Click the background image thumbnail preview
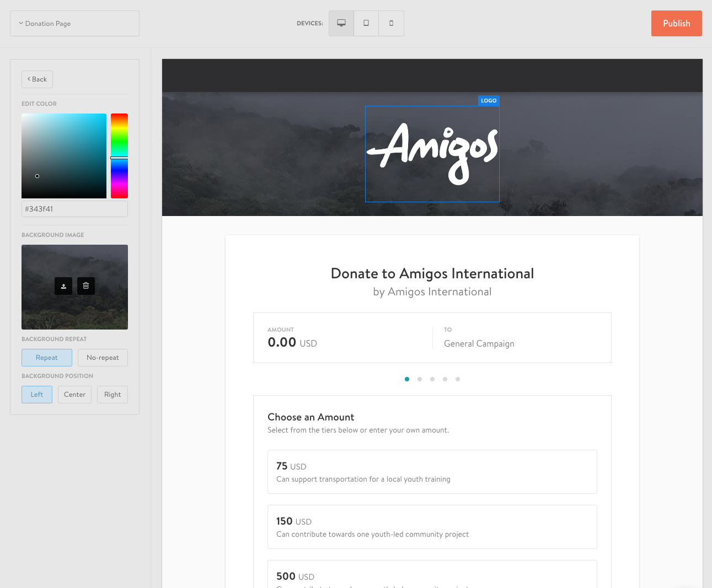Viewport: 712px width, 588px height. [x=74, y=287]
